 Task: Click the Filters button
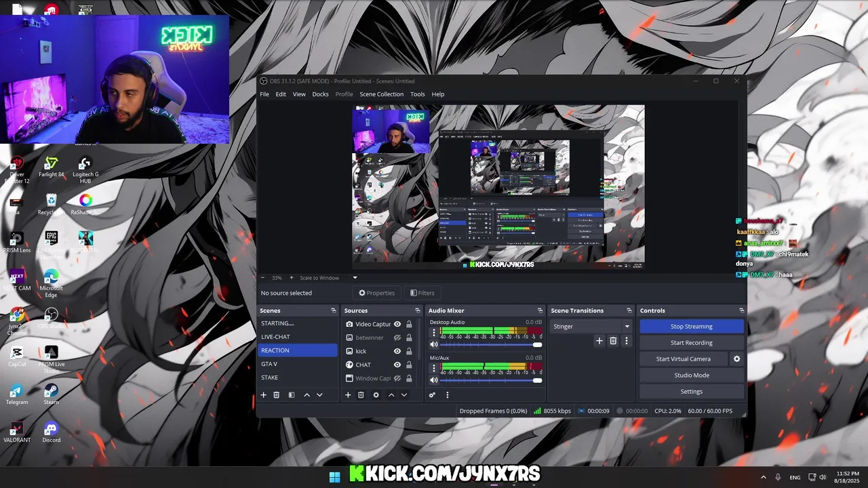[x=422, y=293]
